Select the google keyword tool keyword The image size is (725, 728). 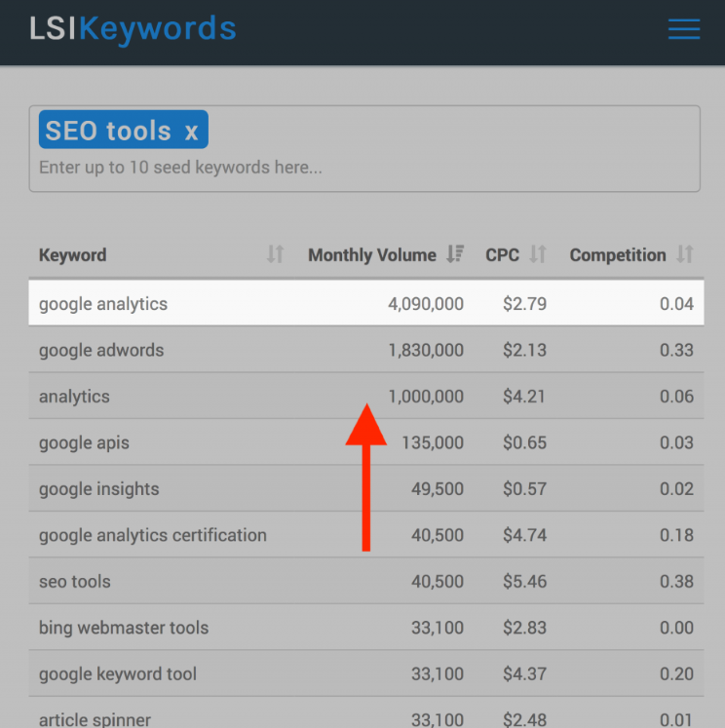(x=118, y=673)
